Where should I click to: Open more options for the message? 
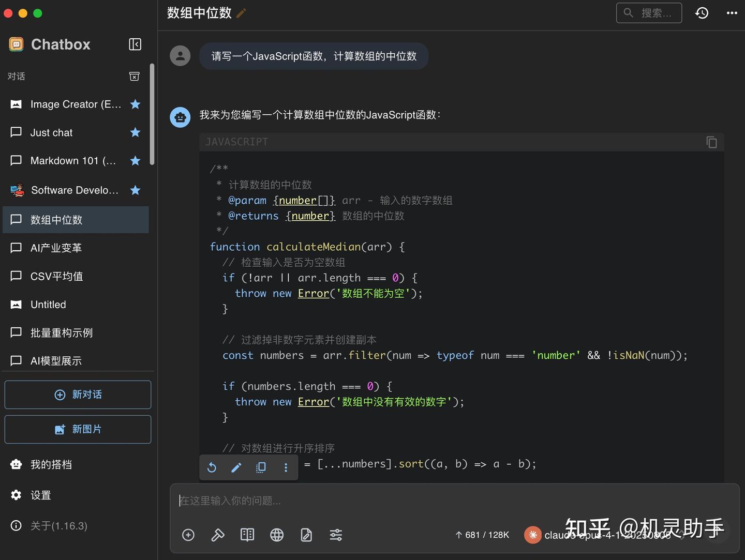coord(286,467)
